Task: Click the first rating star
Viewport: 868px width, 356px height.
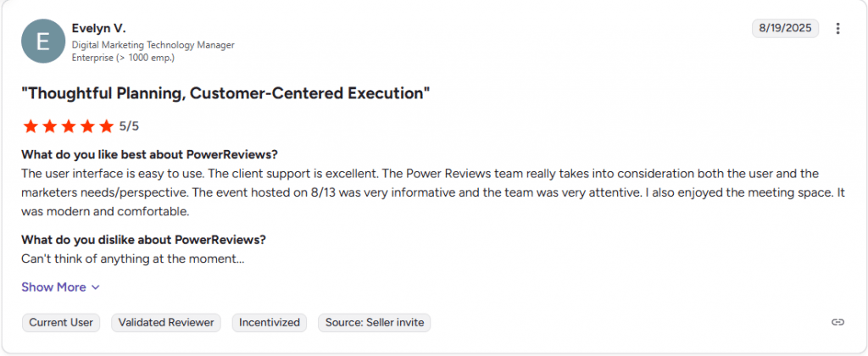Action: [x=31, y=126]
